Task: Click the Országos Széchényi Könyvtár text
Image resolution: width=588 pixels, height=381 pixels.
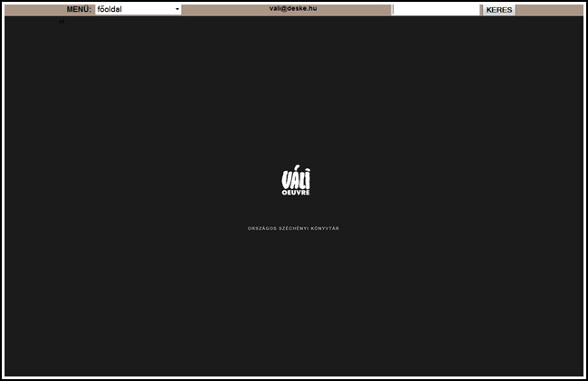Action: tap(293, 228)
